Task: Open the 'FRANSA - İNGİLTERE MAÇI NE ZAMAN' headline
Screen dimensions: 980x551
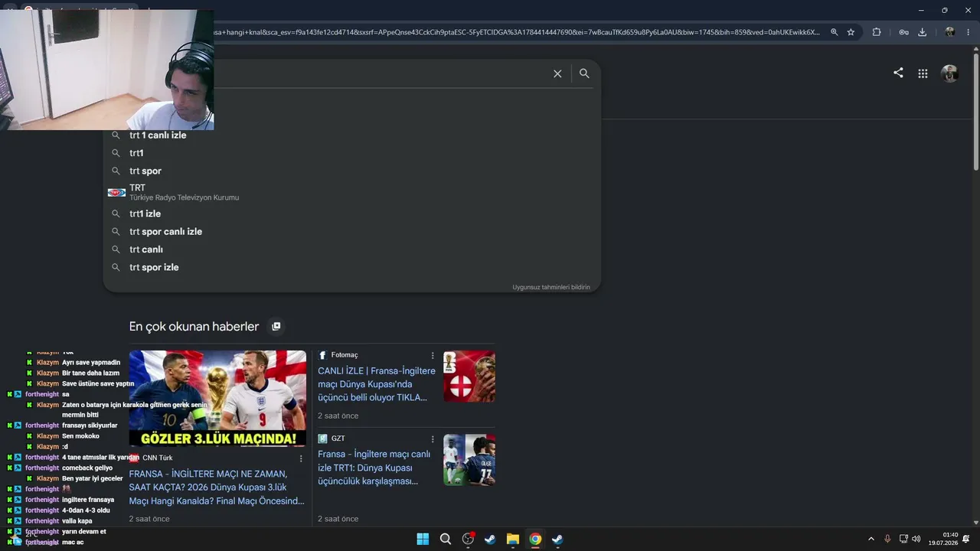Action: click(217, 487)
